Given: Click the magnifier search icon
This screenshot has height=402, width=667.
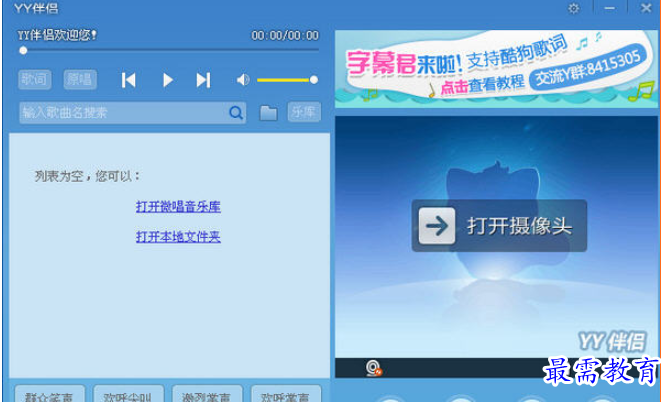Looking at the screenshot, I should [236, 113].
